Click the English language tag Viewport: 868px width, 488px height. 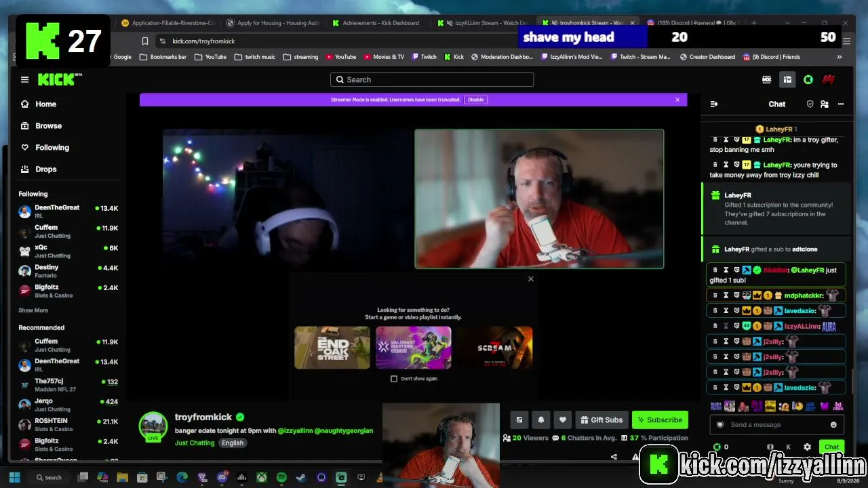point(233,443)
